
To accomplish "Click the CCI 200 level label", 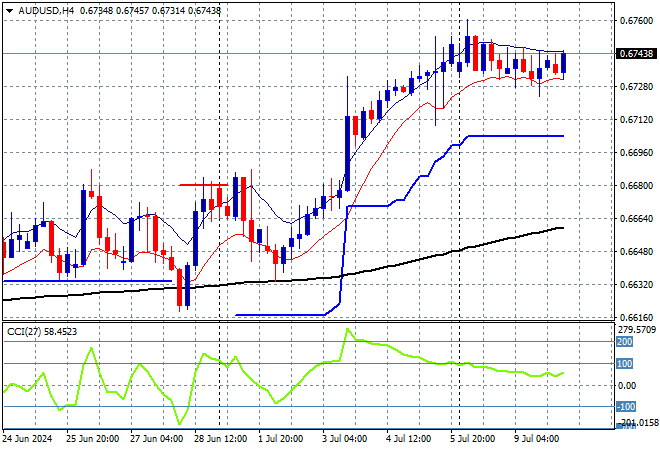I will 627,342.
